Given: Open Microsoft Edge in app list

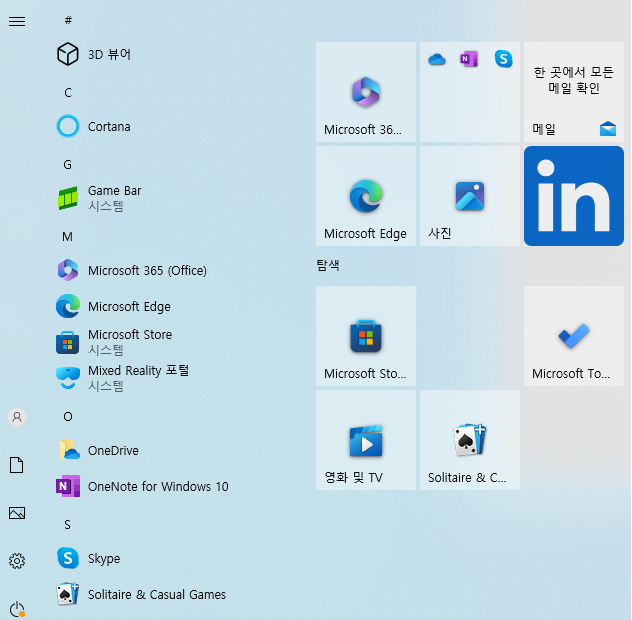Looking at the screenshot, I should pyautogui.click(x=113, y=306).
